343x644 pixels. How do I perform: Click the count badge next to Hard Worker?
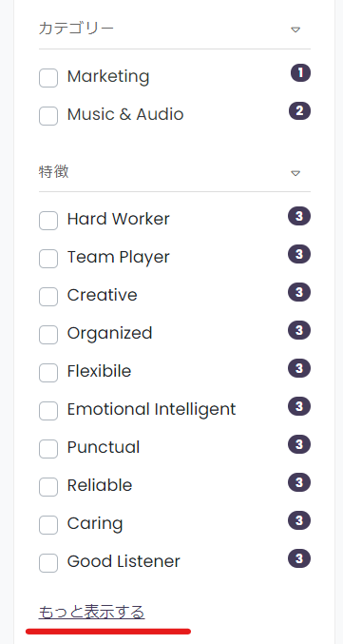[x=299, y=216]
